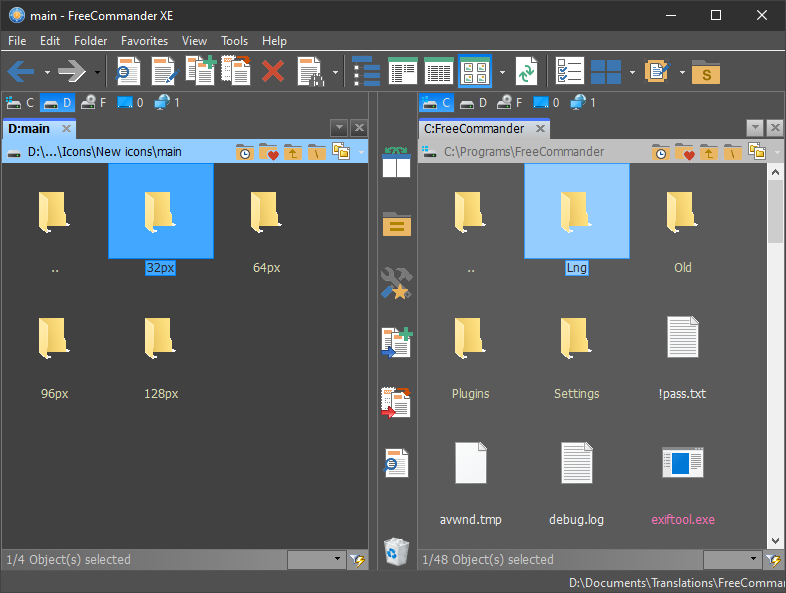The width and height of the screenshot is (786, 593).
Task: Open the checklist selection icon
Action: pos(570,71)
